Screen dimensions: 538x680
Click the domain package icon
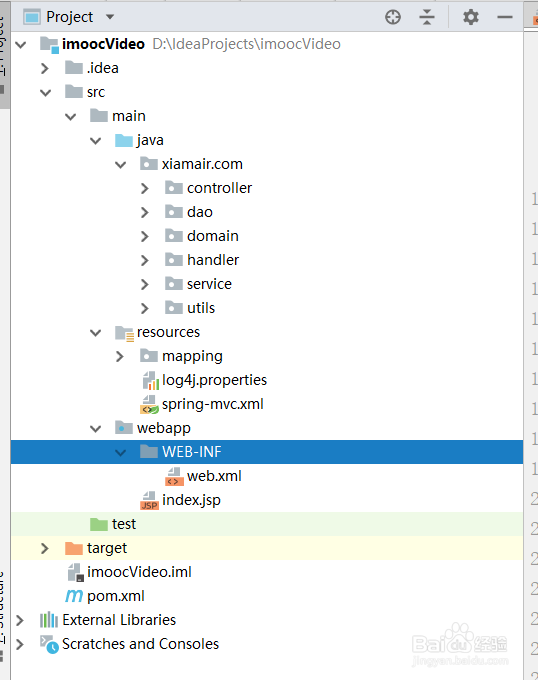tap(174, 235)
